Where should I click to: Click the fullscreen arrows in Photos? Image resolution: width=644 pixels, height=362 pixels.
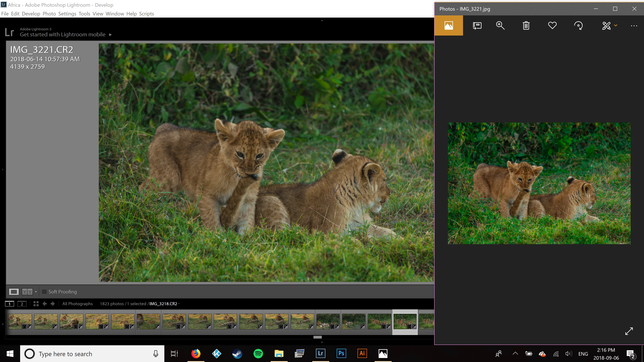point(629,331)
